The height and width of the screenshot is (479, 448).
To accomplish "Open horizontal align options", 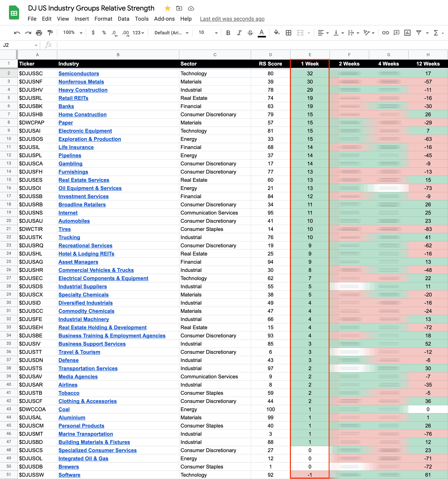I will click(x=323, y=33).
